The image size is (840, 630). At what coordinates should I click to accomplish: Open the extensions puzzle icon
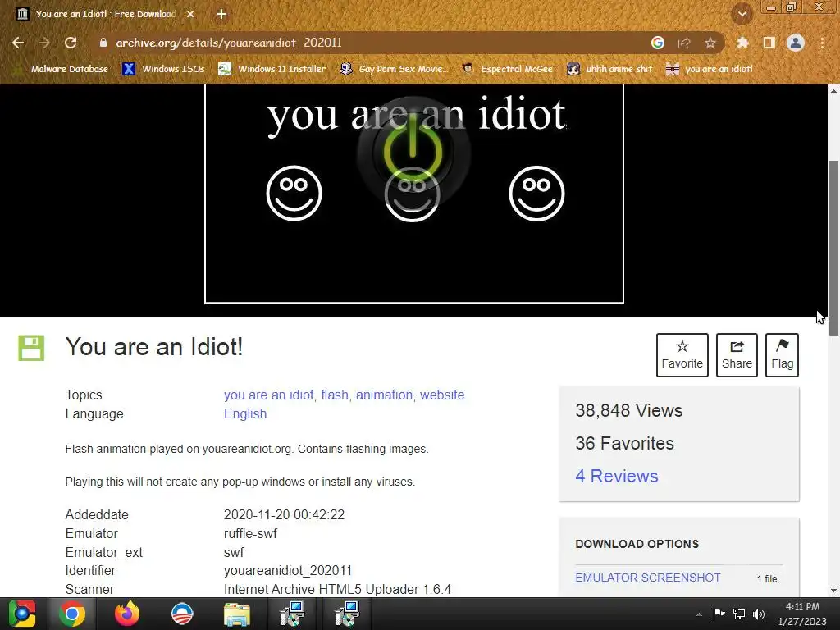point(742,43)
